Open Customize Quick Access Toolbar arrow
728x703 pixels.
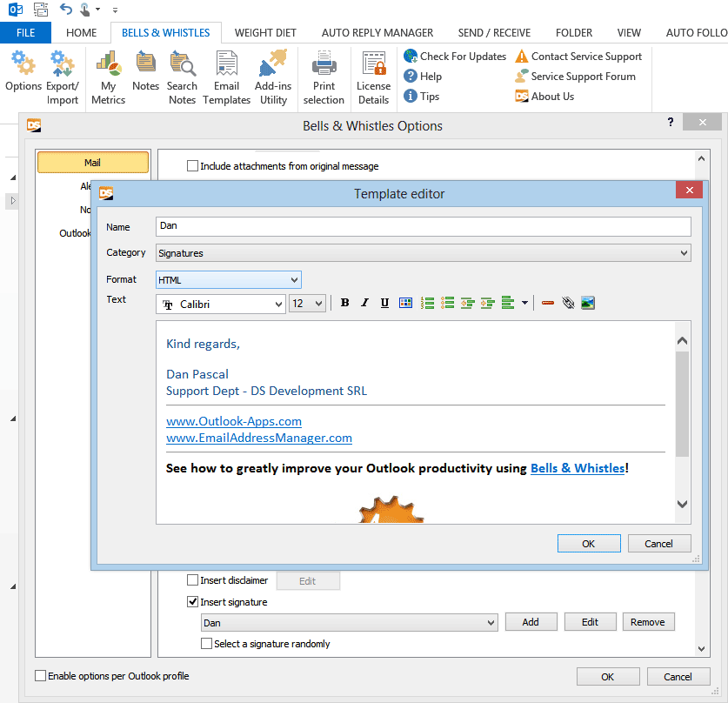(115, 10)
